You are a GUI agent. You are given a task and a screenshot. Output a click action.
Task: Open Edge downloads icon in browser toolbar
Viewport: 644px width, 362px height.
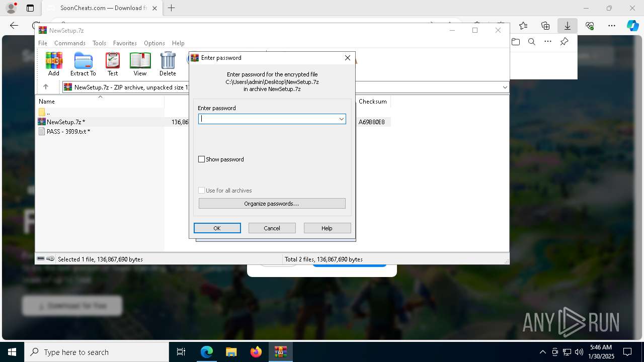[x=568, y=26]
